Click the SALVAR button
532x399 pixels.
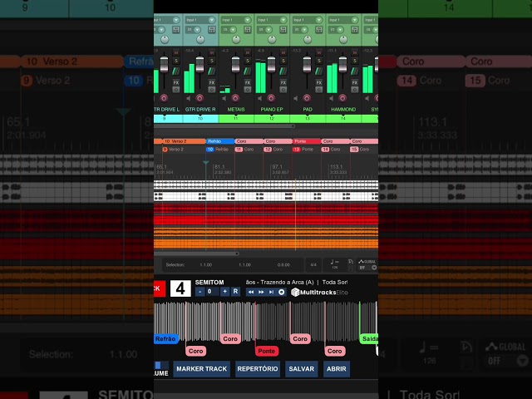coord(301,369)
